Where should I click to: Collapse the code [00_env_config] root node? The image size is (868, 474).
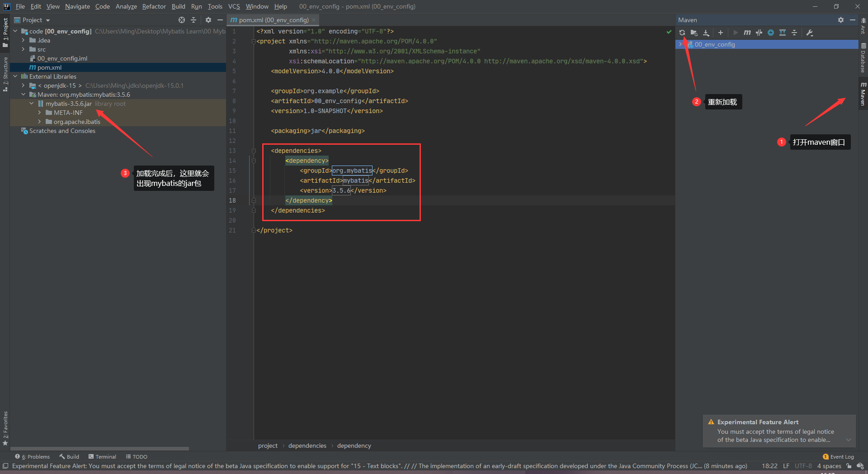15,31
